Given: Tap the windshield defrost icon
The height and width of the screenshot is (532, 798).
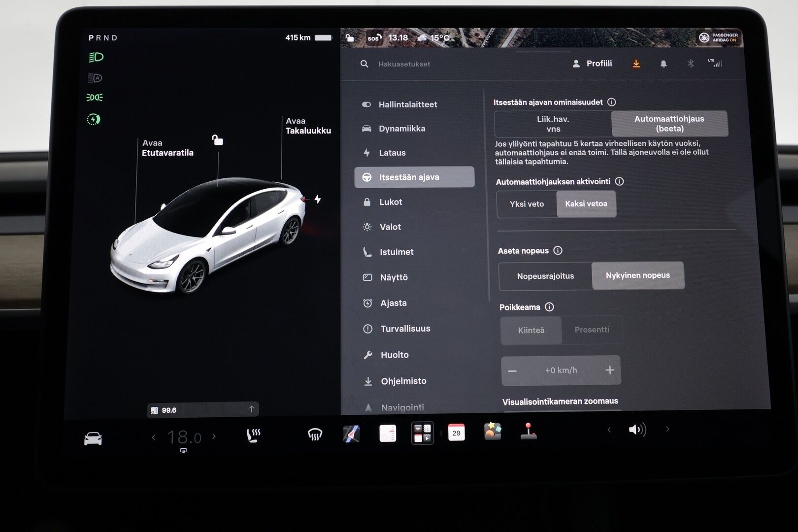Looking at the screenshot, I should pos(315,434).
